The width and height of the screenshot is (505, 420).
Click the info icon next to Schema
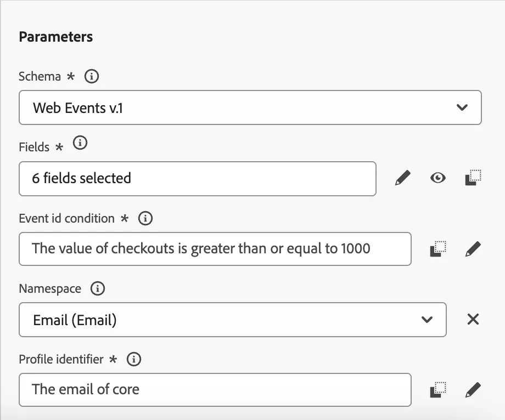tap(92, 77)
